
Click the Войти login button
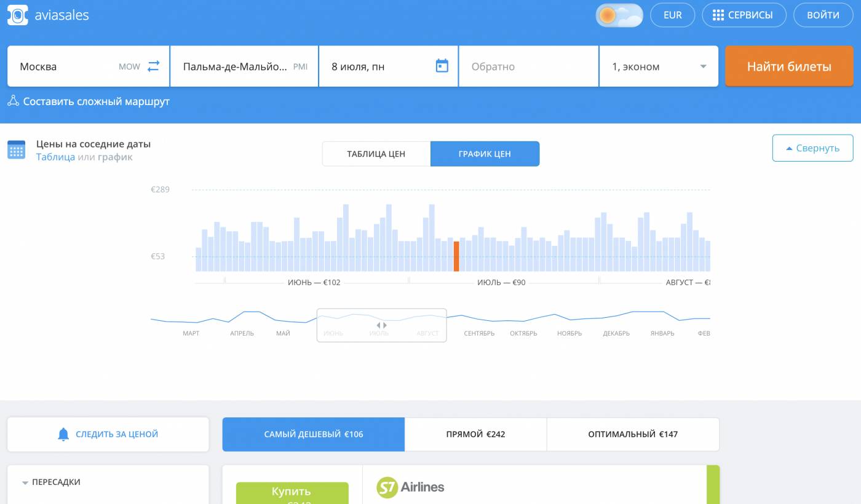point(823,15)
